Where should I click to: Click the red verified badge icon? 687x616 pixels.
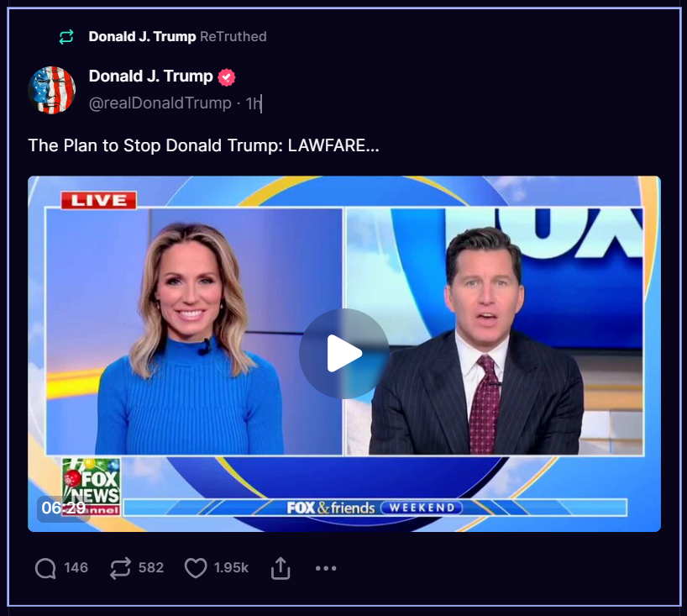tap(227, 77)
